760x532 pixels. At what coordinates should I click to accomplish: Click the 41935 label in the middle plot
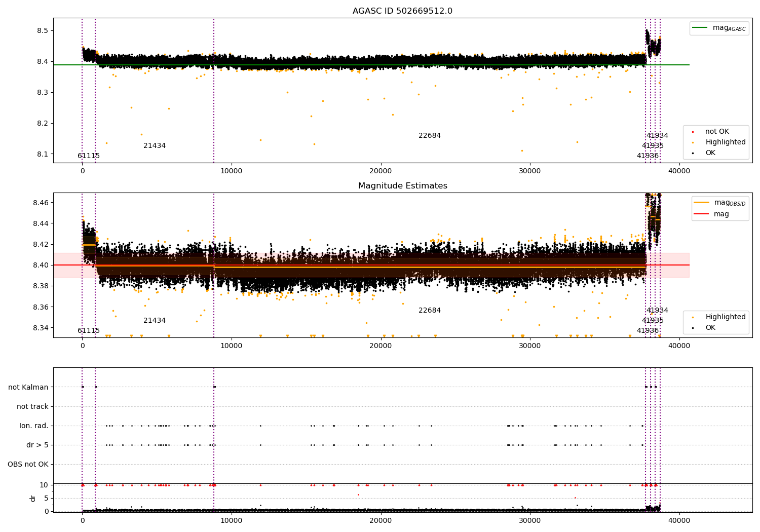[653, 321]
